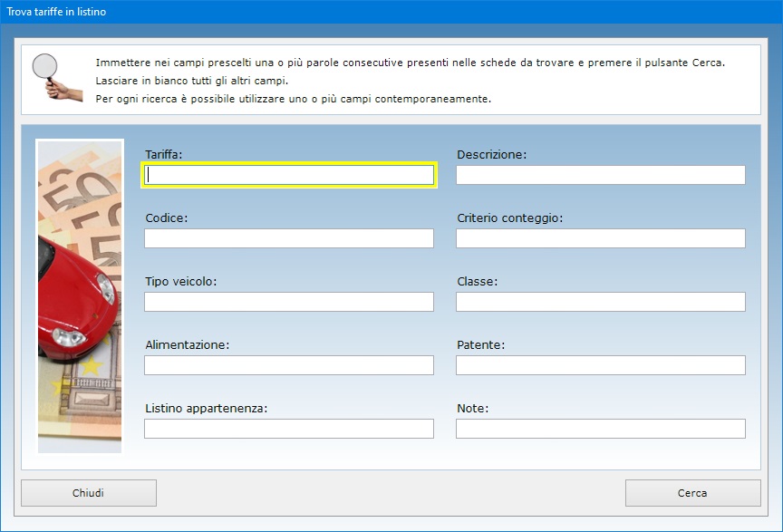Click the Patente input field
783x532 pixels.
point(600,365)
